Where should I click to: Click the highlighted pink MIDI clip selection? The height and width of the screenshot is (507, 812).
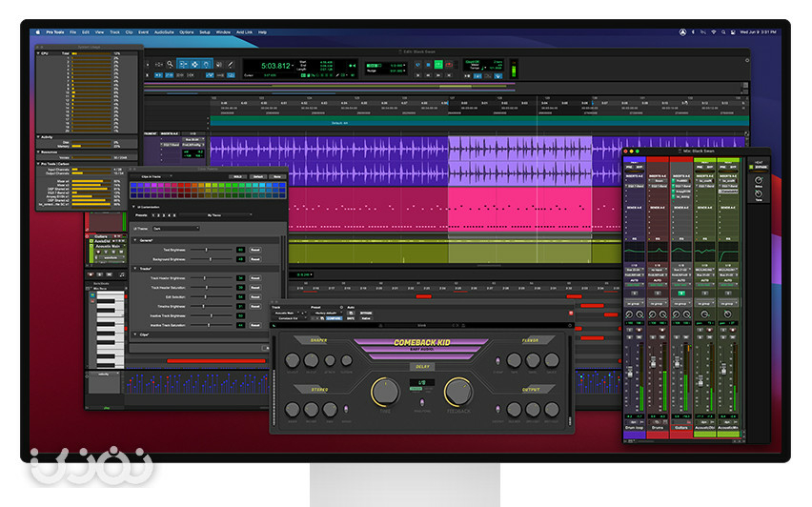(520, 210)
